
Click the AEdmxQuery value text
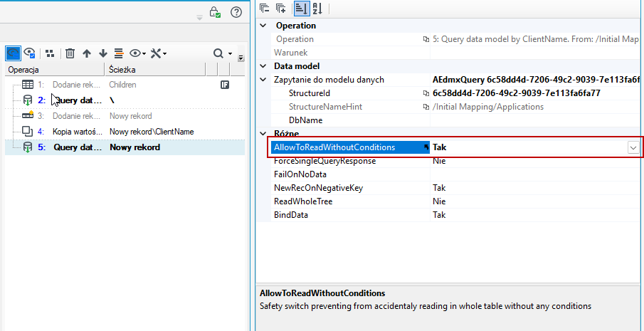tap(536, 80)
